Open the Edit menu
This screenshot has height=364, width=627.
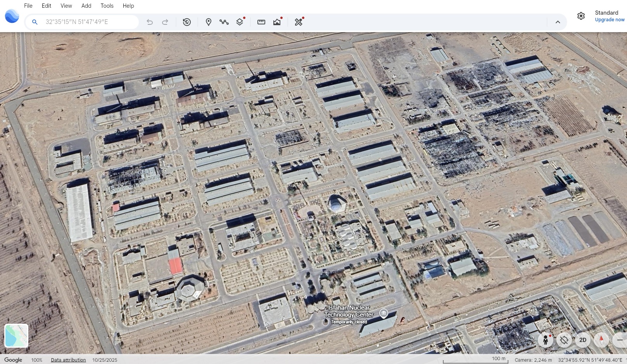coord(47,6)
